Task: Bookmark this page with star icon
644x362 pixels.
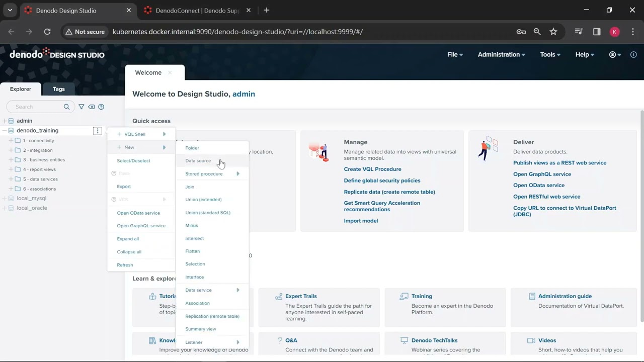Action: pyautogui.click(x=553, y=32)
